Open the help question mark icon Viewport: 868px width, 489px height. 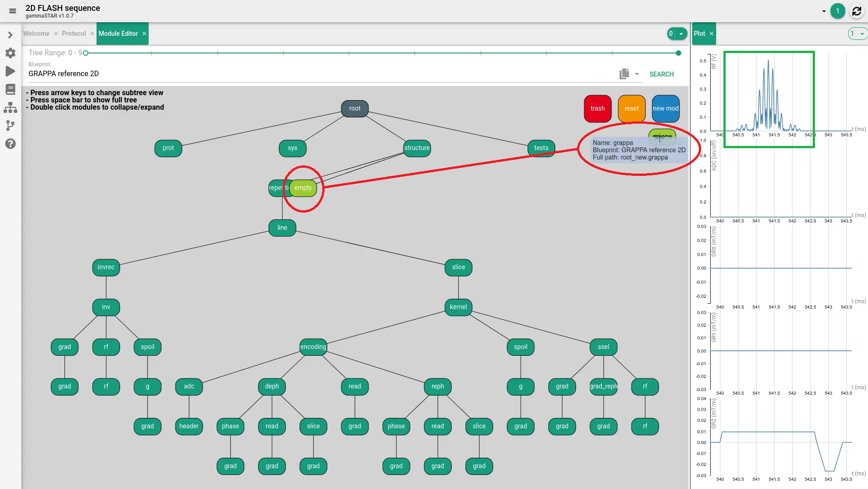[x=10, y=144]
